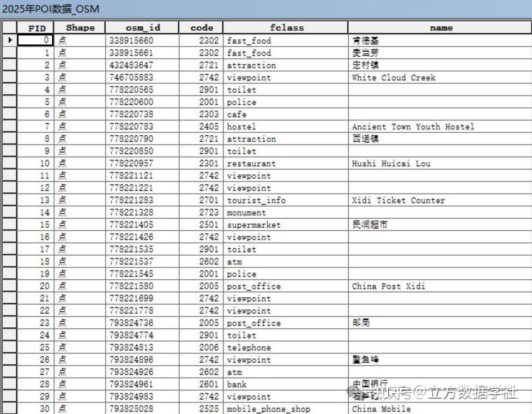Click the bank fclass cell for 中国银行
The width and height of the screenshot is (532, 414).
(x=235, y=384)
